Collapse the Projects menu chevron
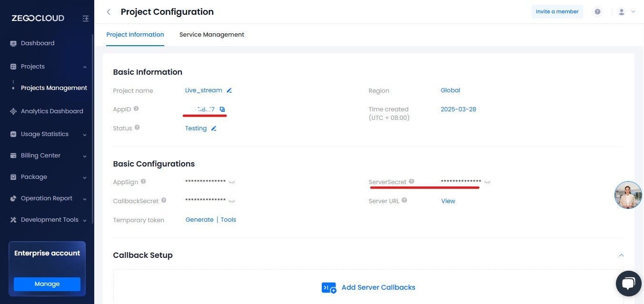This screenshot has width=644, height=304. tap(85, 67)
